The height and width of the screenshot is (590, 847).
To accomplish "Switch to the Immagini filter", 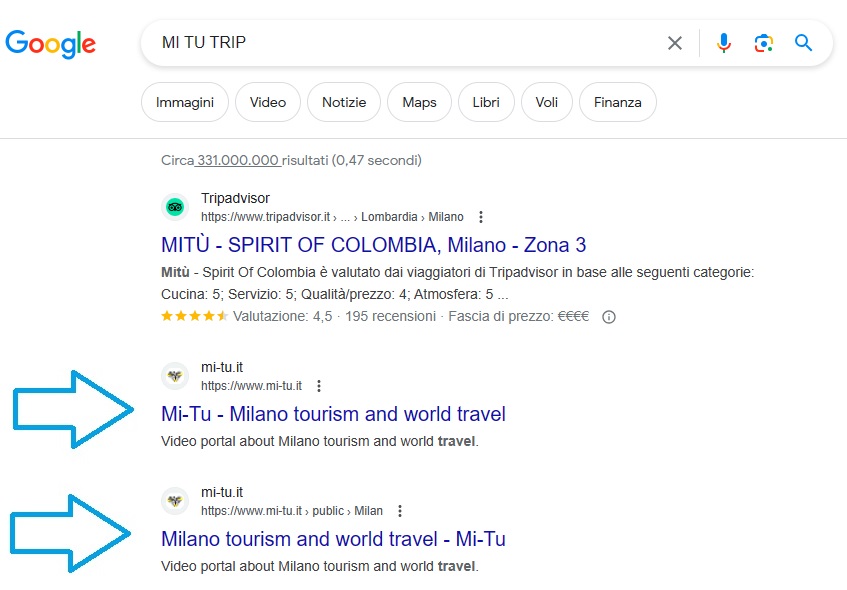I will click(x=185, y=102).
